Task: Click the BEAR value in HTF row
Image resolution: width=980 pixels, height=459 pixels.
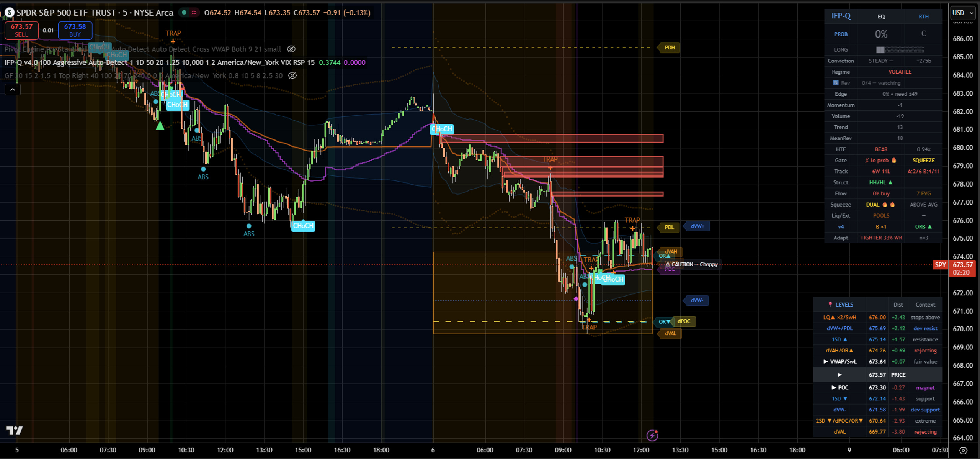Action: pos(881,149)
